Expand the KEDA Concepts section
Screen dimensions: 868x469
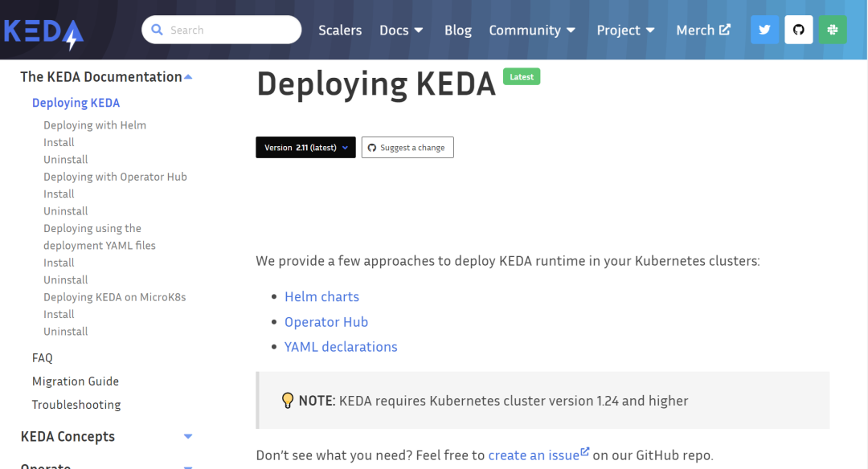pos(188,437)
